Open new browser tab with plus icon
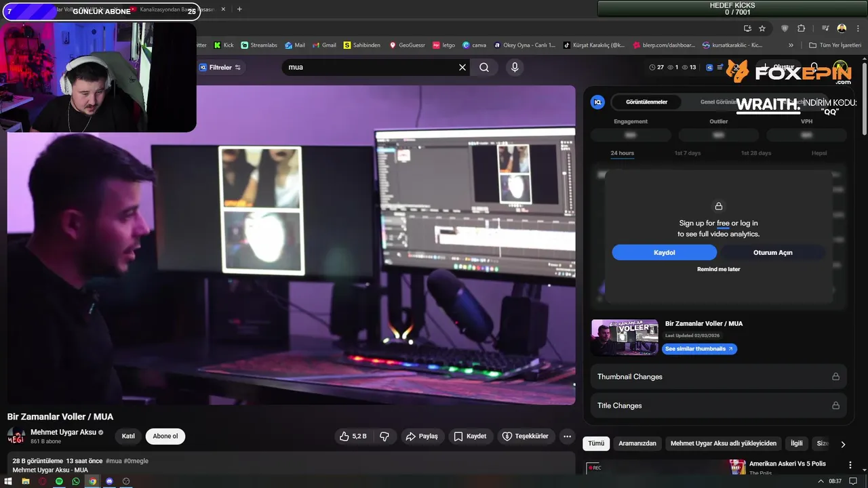This screenshot has height=488, width=868. point(239,9)
